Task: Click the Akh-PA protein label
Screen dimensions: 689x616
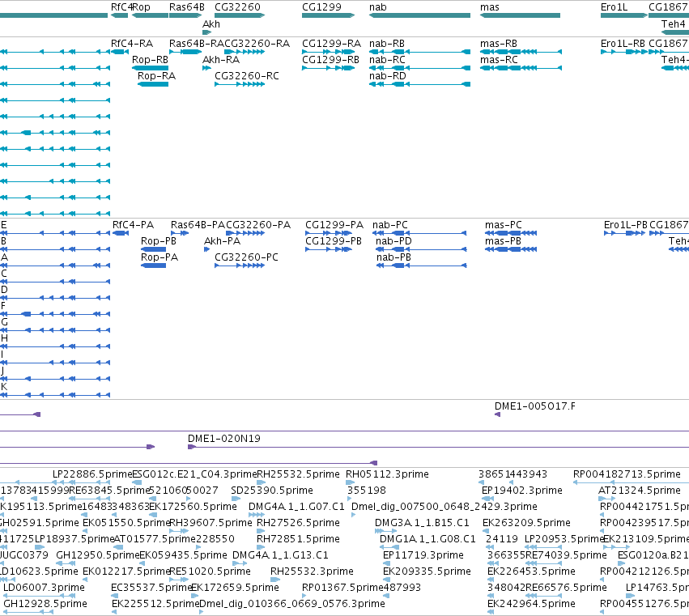Action: pyautogui.click(x=223, y=240)
